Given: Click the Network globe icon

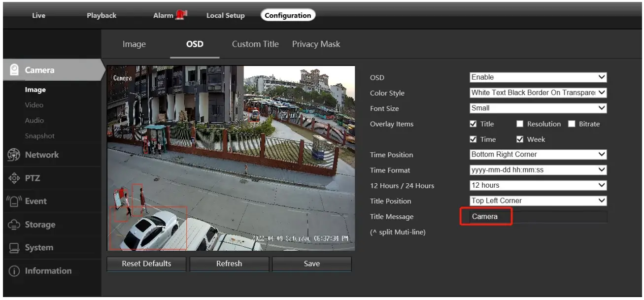Looking at the screenshot, I should [13, 155].
